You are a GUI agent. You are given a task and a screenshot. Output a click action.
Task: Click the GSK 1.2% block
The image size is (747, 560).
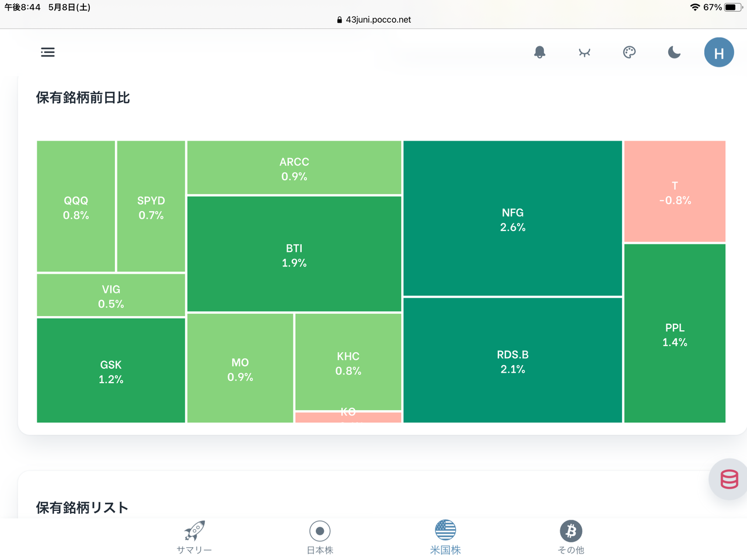pyautogui.click(x=111, y=370)
